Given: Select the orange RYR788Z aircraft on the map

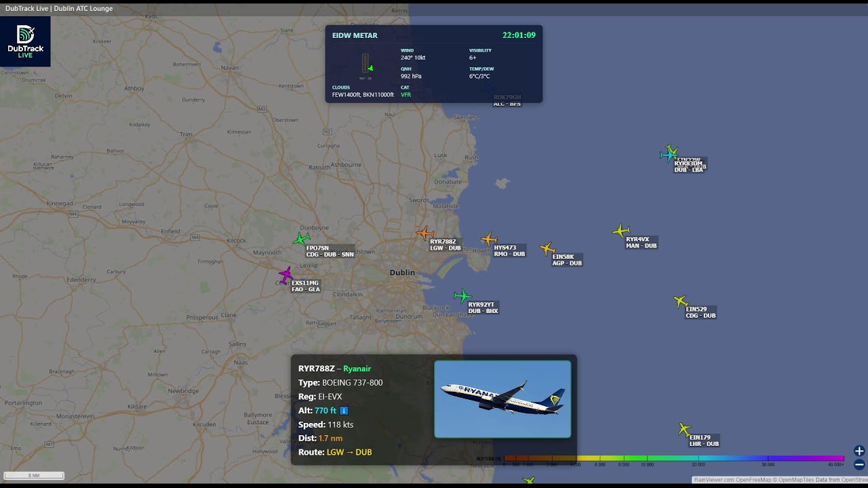Looking at the screenshot, I should tap(425, 234).
